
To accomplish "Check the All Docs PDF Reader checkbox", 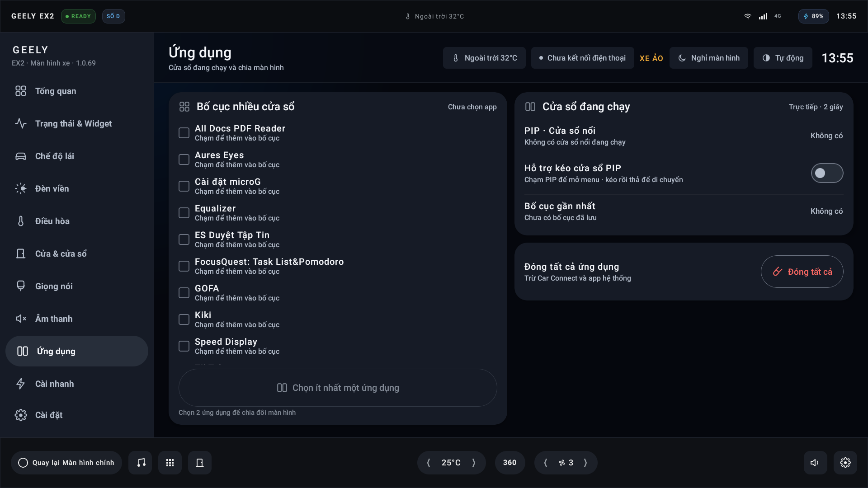I will tap(184, 133).
